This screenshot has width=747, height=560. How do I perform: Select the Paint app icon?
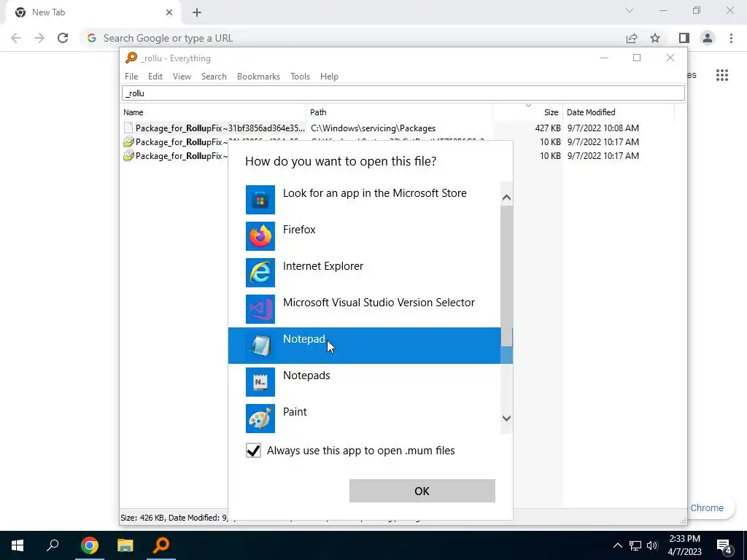point(260,419)
